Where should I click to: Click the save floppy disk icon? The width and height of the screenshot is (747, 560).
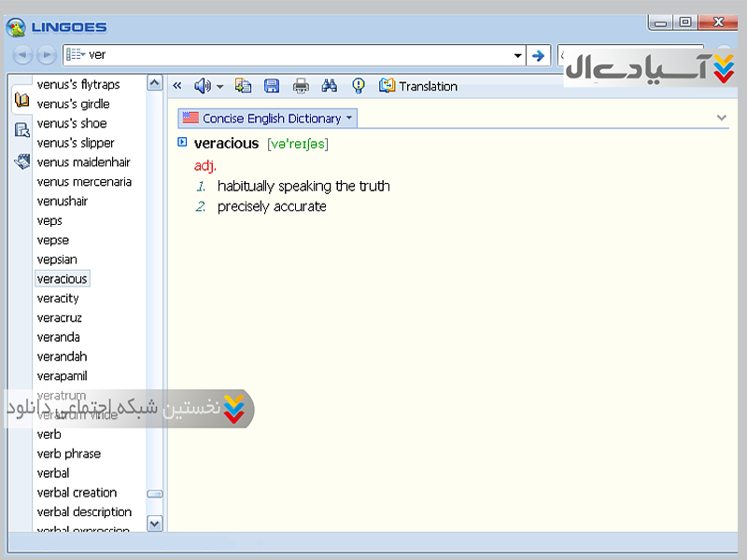272,86
